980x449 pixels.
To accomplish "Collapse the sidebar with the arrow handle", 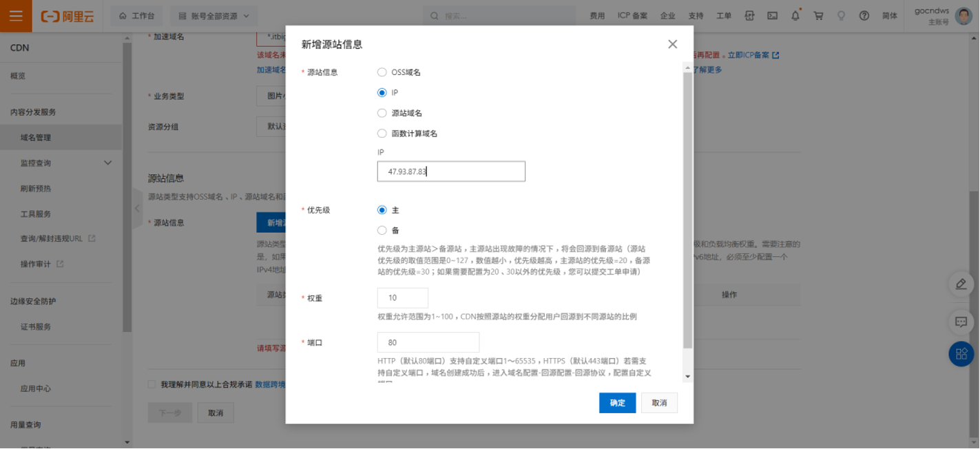I will point(137,208).
